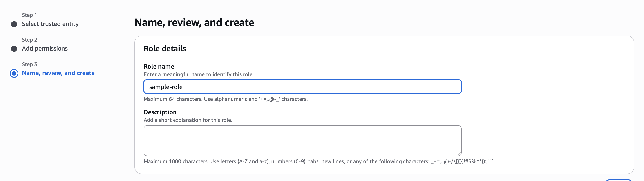Viewport: 644px width, 181px height.
Task: Click the page title Name, review, and create
Action: 194,22
